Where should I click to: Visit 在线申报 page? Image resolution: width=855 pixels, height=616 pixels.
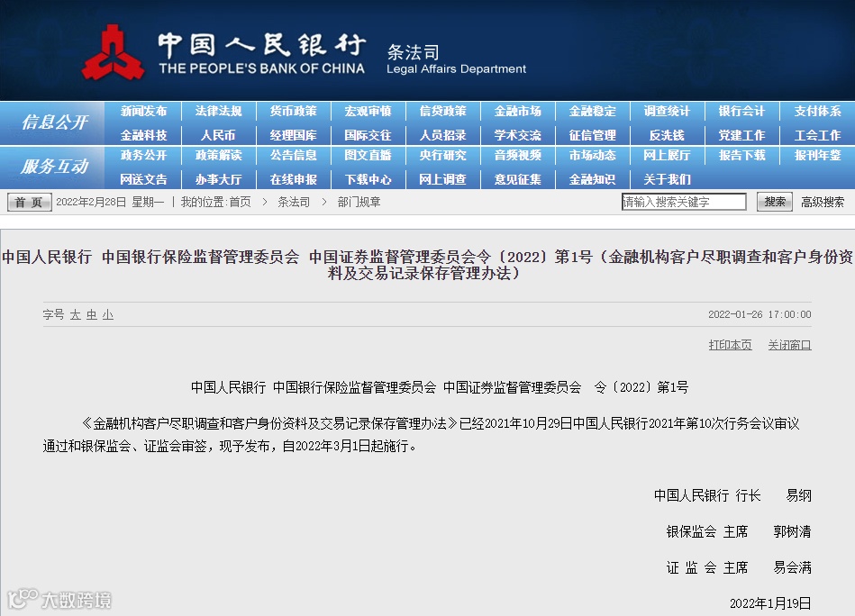[x=294, y=179]
